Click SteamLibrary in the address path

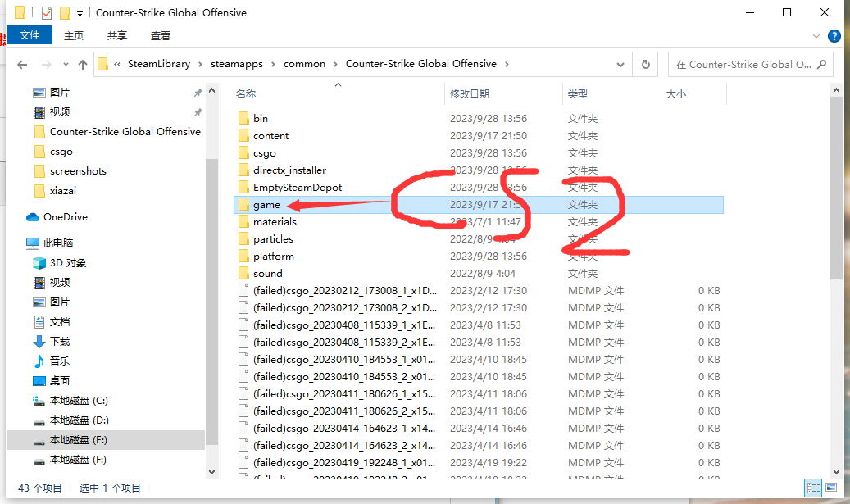[159, 64]
